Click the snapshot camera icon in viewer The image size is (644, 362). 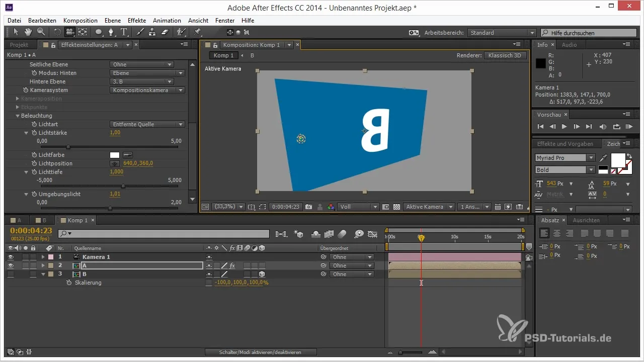click(309, 207)
